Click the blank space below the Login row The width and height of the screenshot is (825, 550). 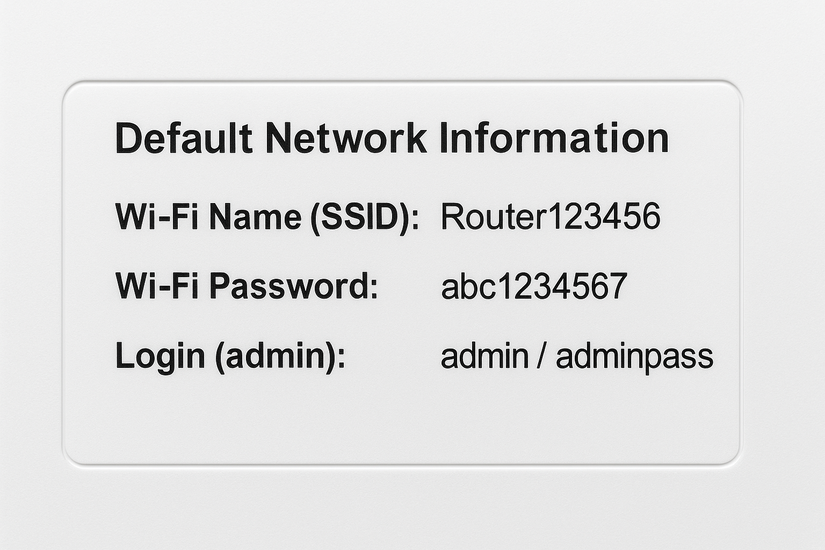point(400,420)
